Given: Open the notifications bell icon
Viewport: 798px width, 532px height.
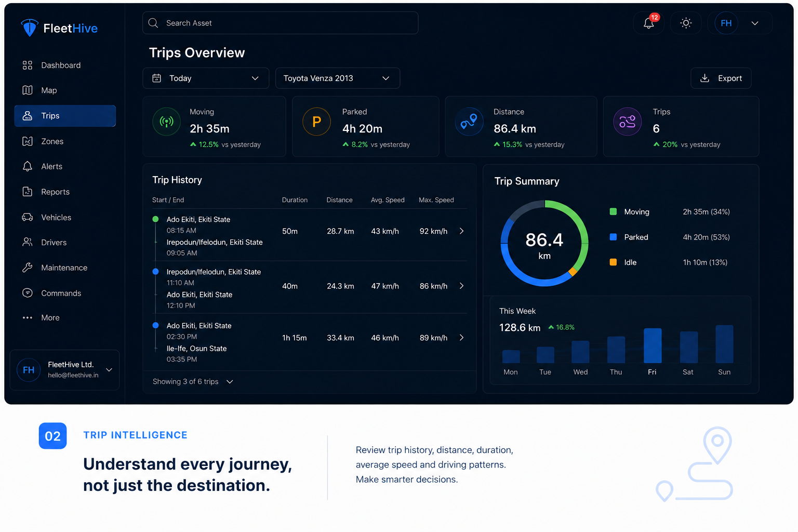Looking at the screenshot, I should 648,23.
